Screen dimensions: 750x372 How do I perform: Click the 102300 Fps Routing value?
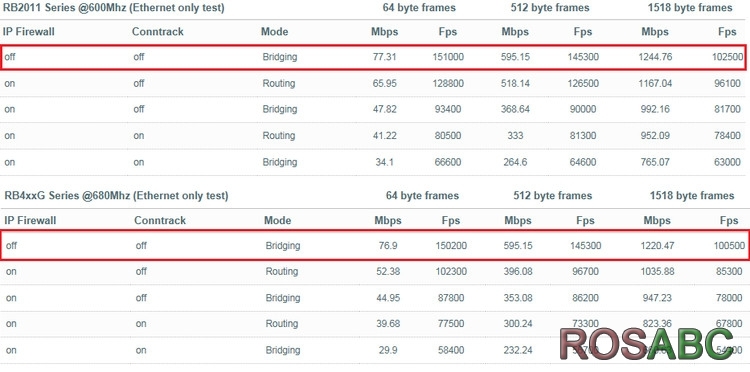pos(451,272)
